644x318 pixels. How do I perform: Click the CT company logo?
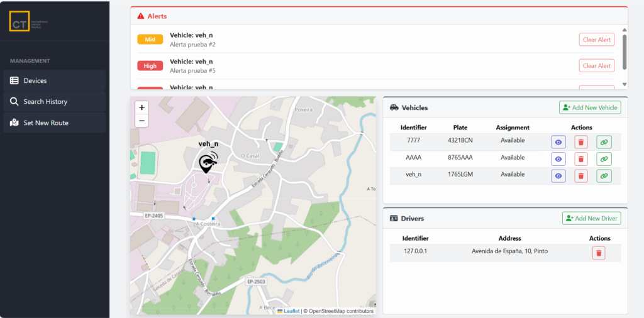tap(19, 21)
